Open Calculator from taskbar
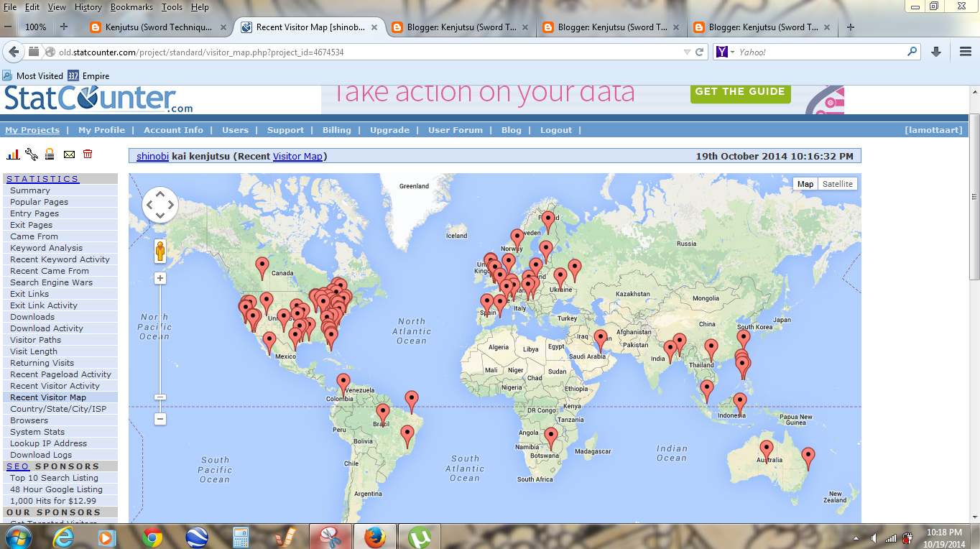 (241, 537)
